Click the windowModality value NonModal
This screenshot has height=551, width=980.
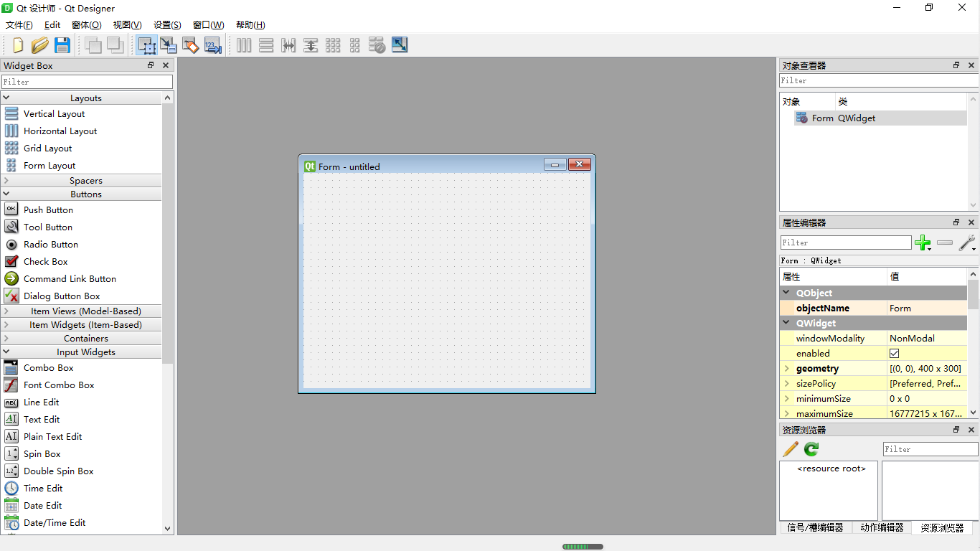pyautogui.click(x=927, y=338)
